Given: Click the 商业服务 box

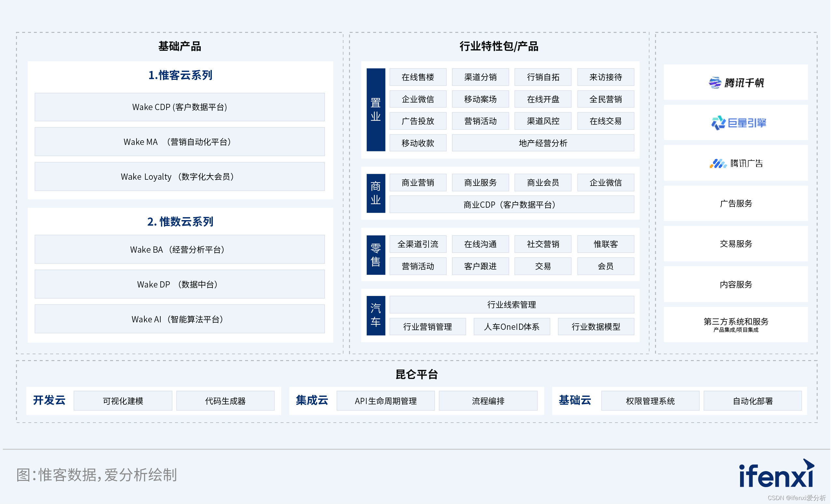Looking at the screenshot, I should 481,183.
